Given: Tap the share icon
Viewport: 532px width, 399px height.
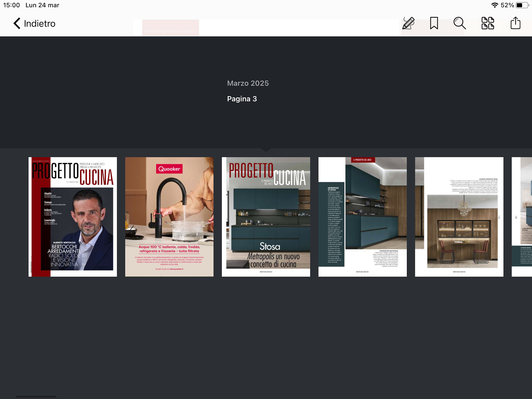Looking at the screenshot, I should point(515,23).
